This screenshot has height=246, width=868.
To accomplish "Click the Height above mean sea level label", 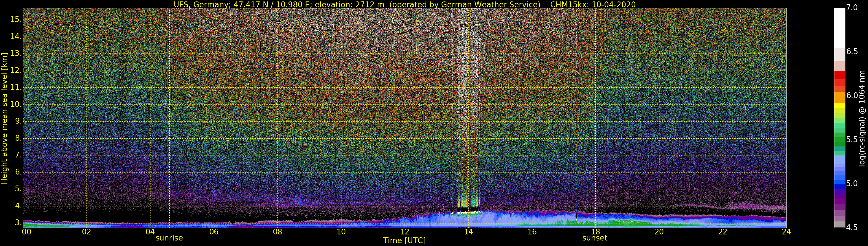I will (x=4, y=118).
